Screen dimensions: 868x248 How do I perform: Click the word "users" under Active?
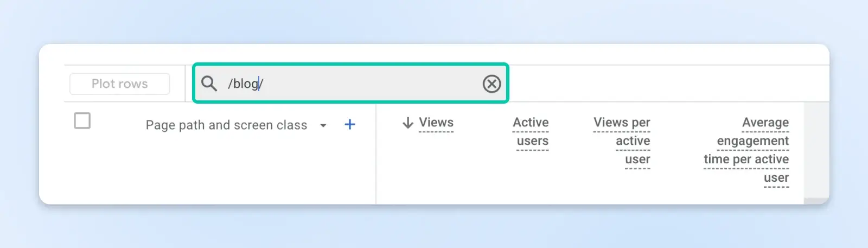pyautogui.click(x=533, y=141)
